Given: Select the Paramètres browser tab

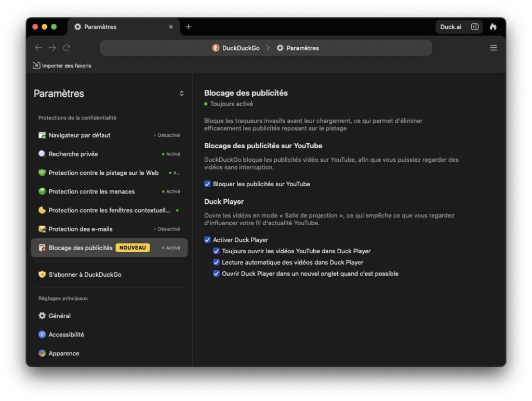Looking at the screenshot, I should click(123, 27).
